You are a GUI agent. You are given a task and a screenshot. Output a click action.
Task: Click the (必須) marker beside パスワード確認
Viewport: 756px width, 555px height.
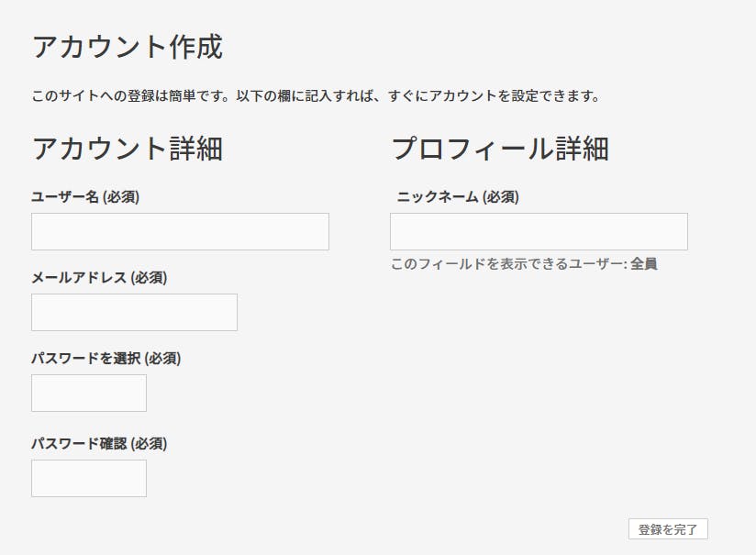tap(149, 443)
